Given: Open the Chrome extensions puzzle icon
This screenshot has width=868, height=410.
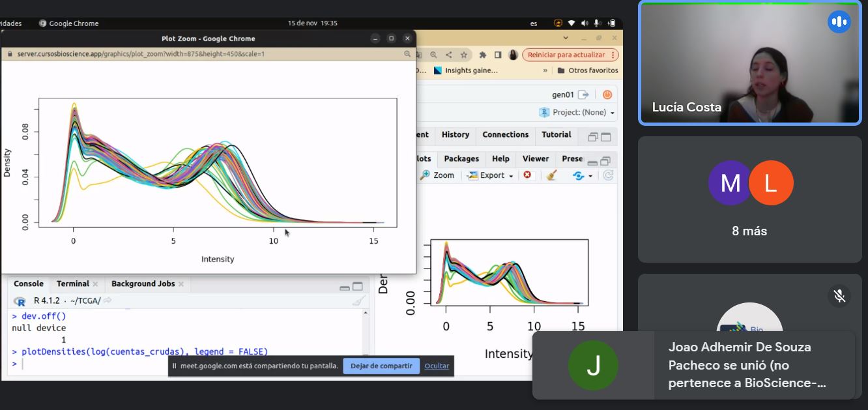Looking at the screenshot, I should tap(483, 55).
